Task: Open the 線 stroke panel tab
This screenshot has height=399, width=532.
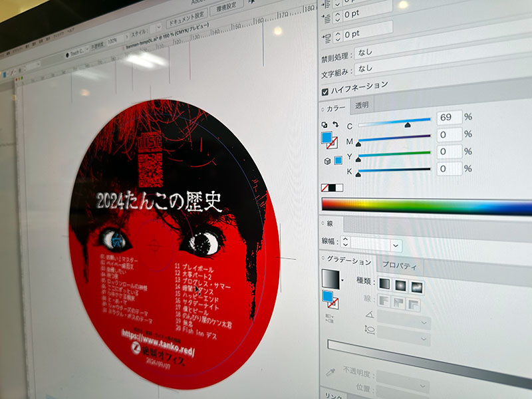Action: point(330,223)
